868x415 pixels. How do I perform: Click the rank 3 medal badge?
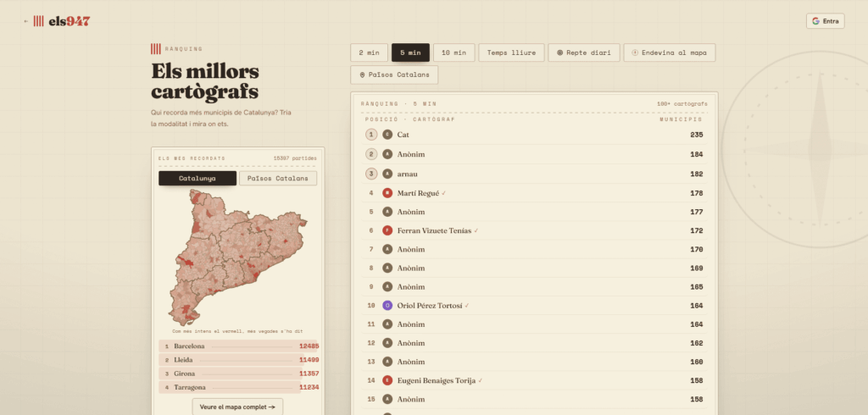[371, 174]
